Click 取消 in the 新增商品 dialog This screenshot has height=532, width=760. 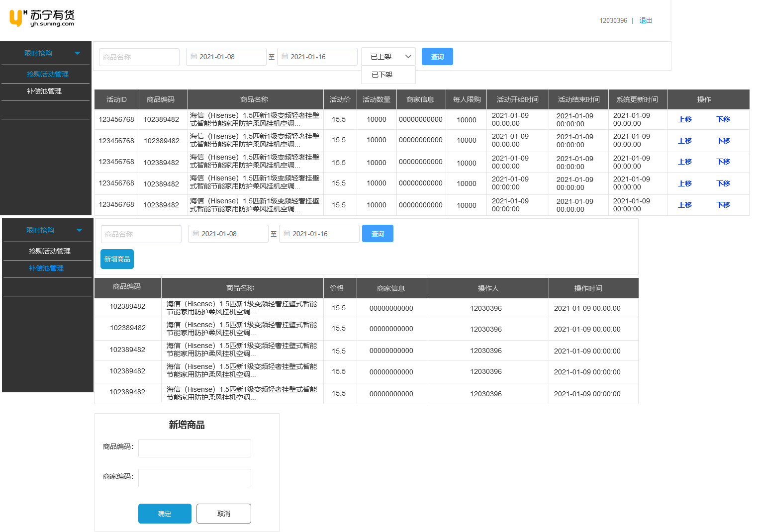pyautogui.click(x=224, y=514)
